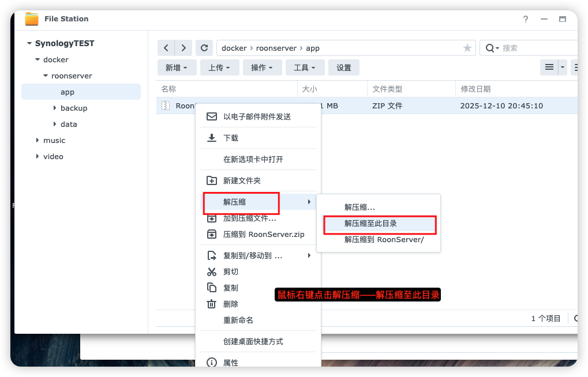Click the RoonServer ZIP file icon
Image resolution: width=588 pixels, height=377 pixels.
click(166, 105)
